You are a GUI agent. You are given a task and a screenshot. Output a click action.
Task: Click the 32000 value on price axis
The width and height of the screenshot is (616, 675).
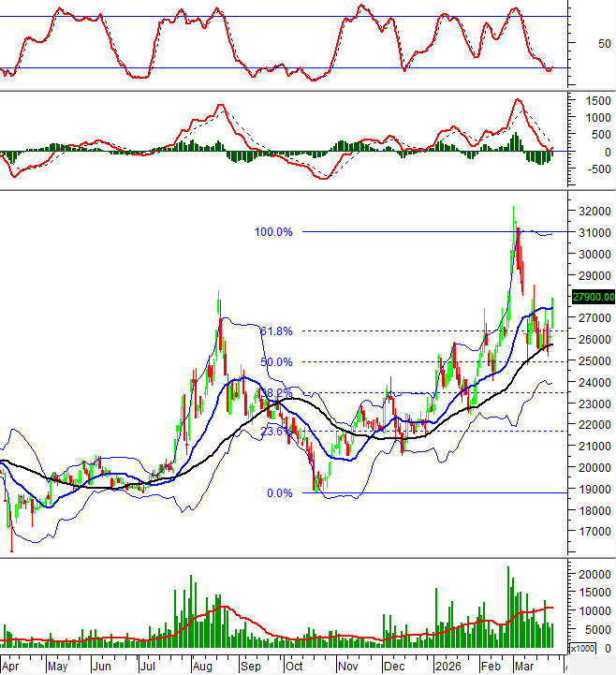click(592, 211)
